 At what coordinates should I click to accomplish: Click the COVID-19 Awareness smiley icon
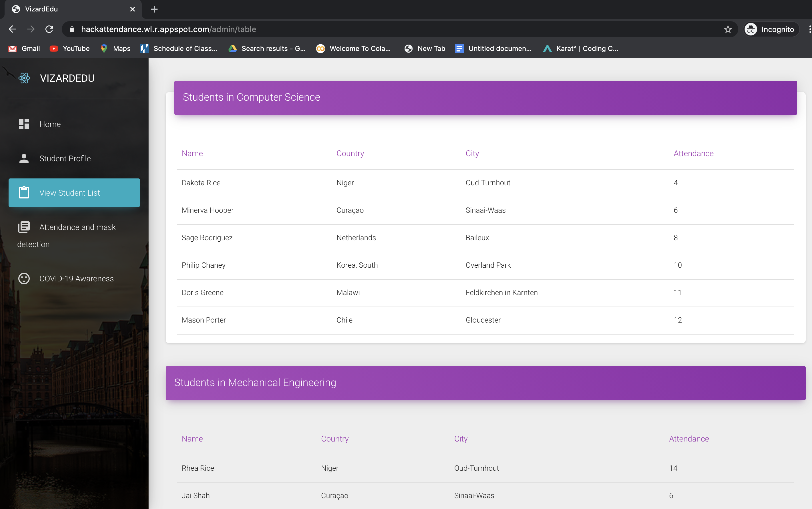[24, 279]
